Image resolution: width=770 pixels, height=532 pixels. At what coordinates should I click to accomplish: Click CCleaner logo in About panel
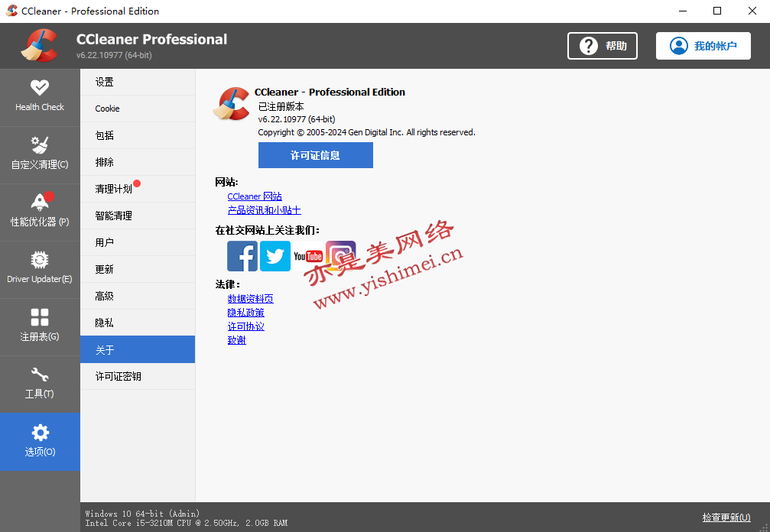(x=232, y=103)
